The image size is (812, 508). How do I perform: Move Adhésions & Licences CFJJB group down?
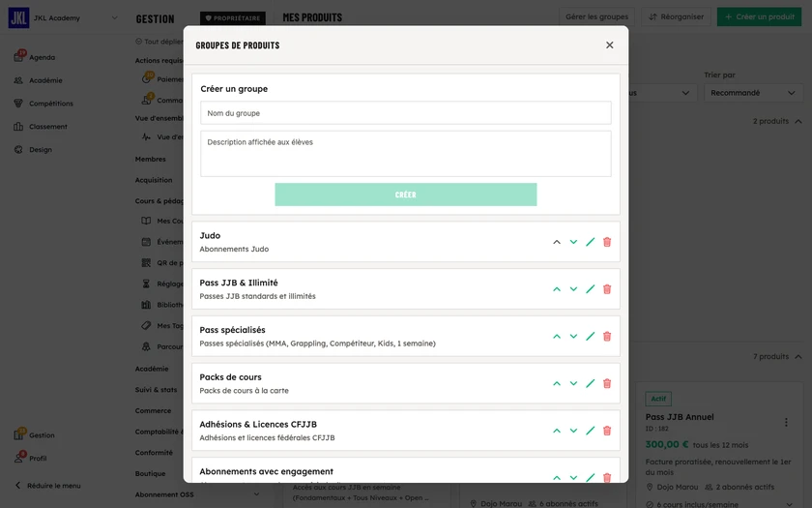point(573,431)
